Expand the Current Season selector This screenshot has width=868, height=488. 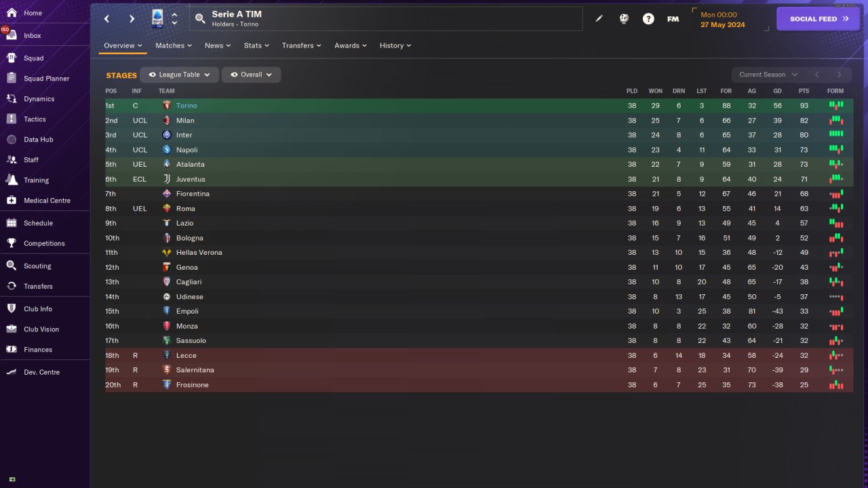click(768, 75)
